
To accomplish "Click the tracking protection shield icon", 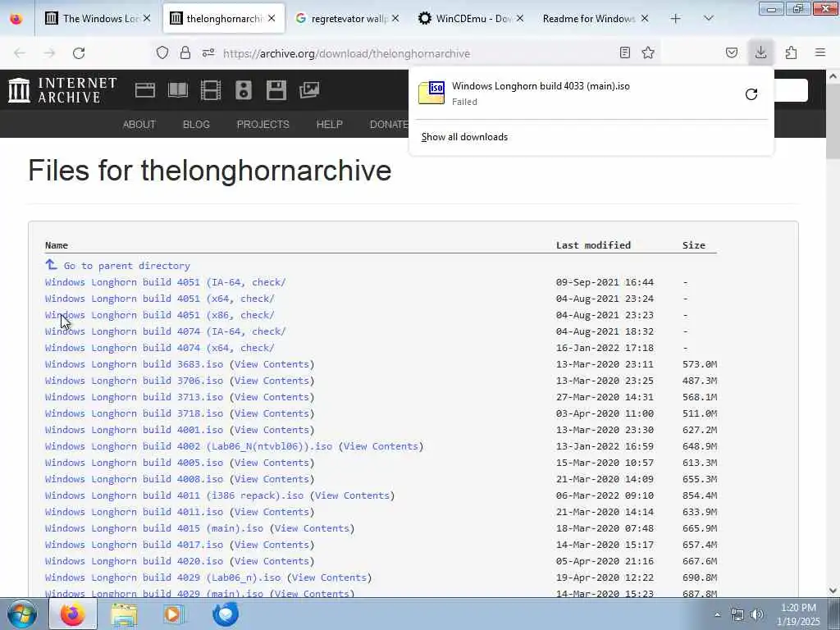I will [x=162, y=52].
